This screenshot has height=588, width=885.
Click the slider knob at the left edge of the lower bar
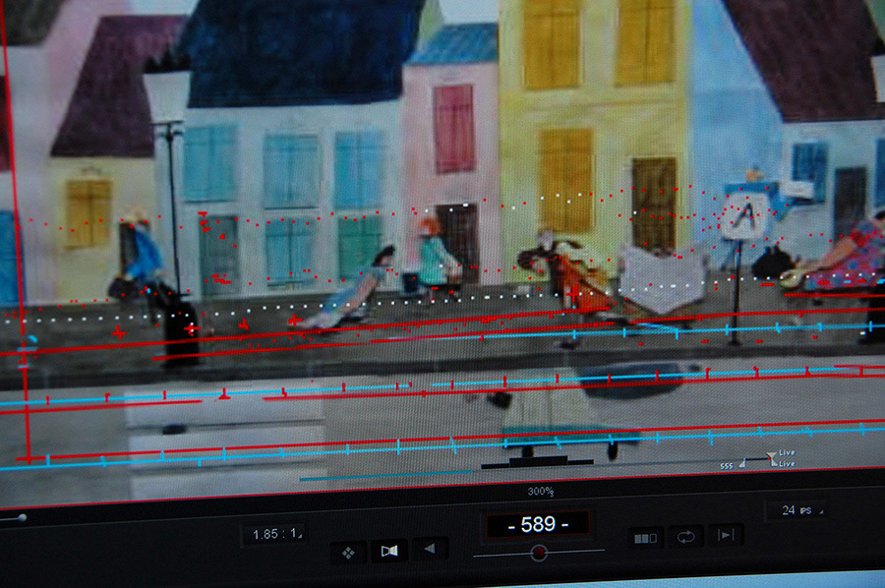point(22,517)
